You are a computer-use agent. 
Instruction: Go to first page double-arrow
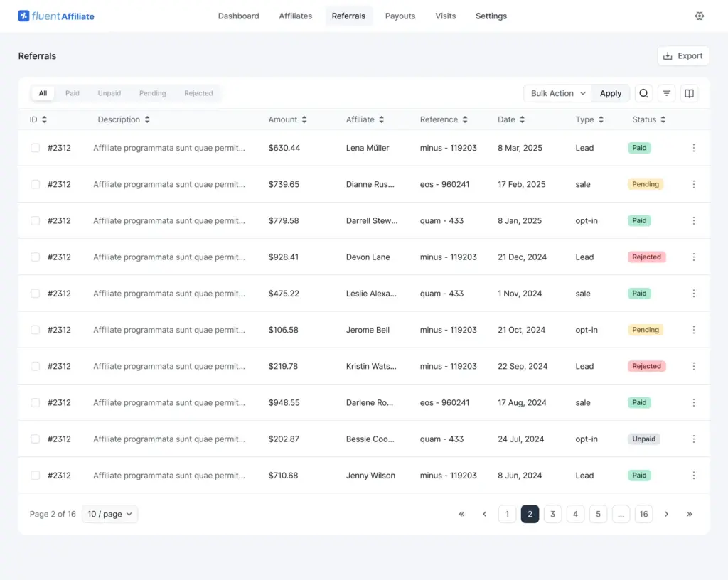point(461,514)
